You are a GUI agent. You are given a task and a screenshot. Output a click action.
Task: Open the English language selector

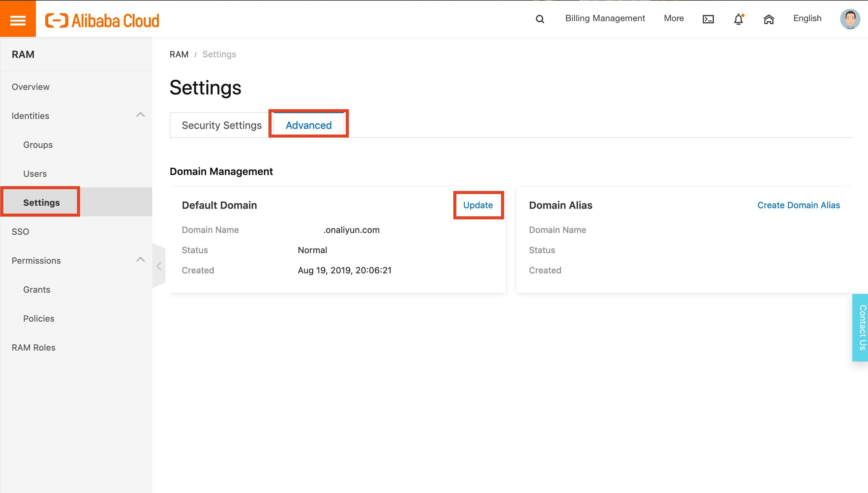coord(807,18)
